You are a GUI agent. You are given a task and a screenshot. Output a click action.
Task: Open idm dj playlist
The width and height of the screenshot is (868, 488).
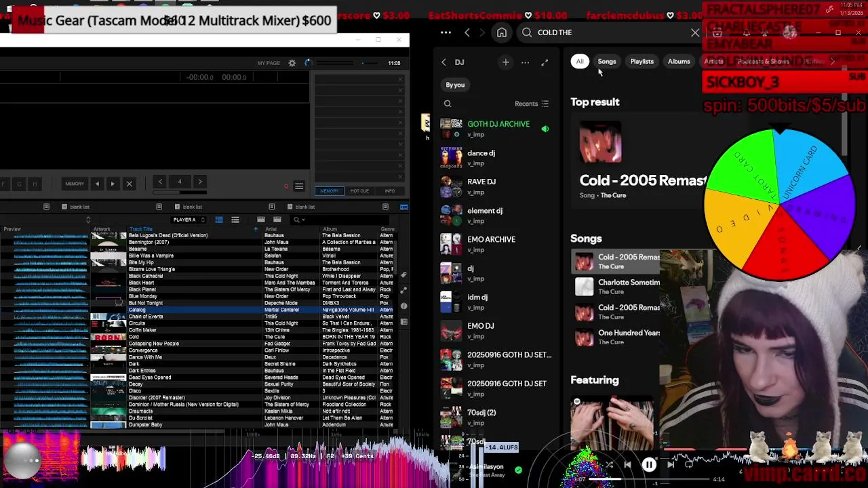click(496, 302)
